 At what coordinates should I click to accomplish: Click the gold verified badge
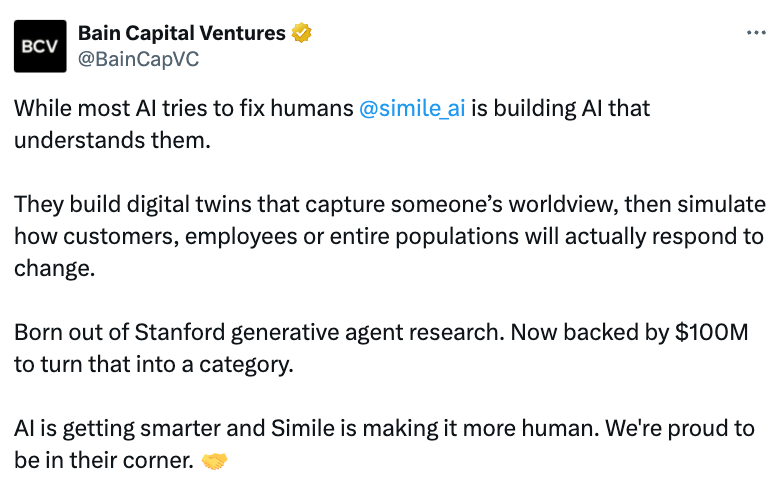301,34
